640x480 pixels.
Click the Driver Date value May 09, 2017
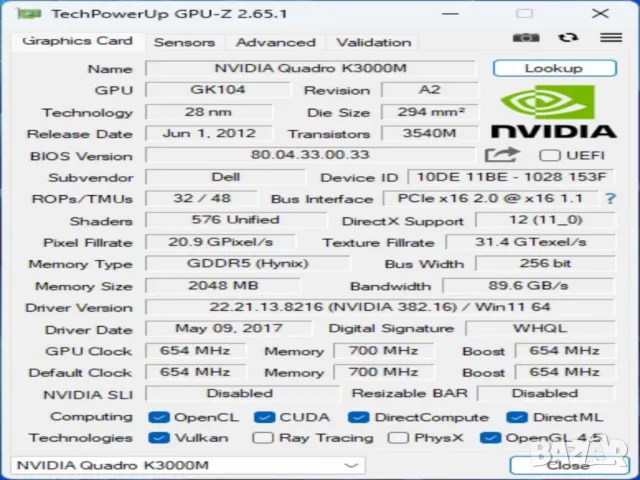coord(229,329)
